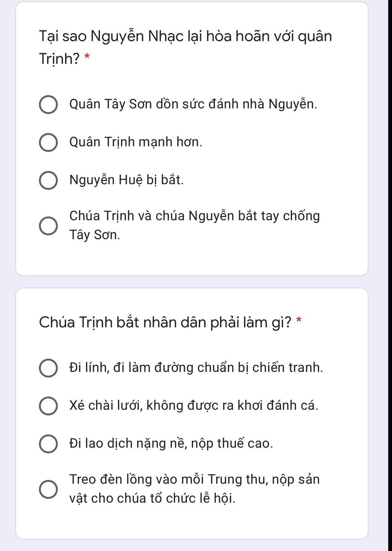Click question title 'Tại sao Nguyễn Nhạc lại hòa hoãn'
Viewport: 392px width, 551px height.
(186, 47)
